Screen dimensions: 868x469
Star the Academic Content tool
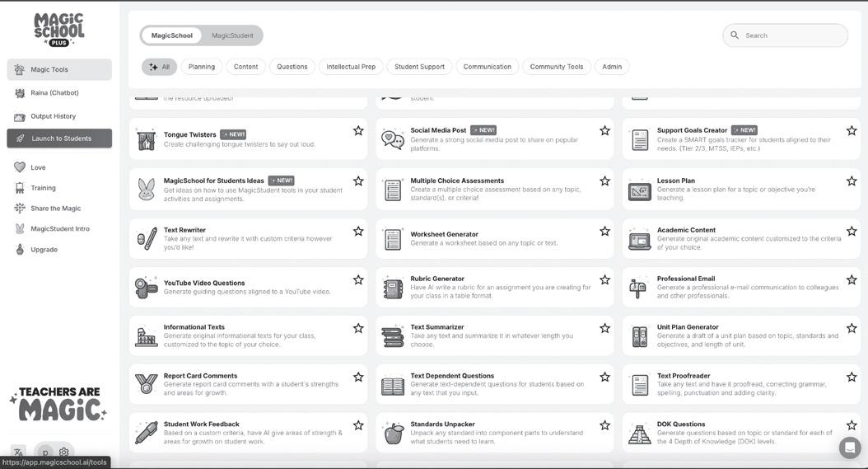(852, 231)
